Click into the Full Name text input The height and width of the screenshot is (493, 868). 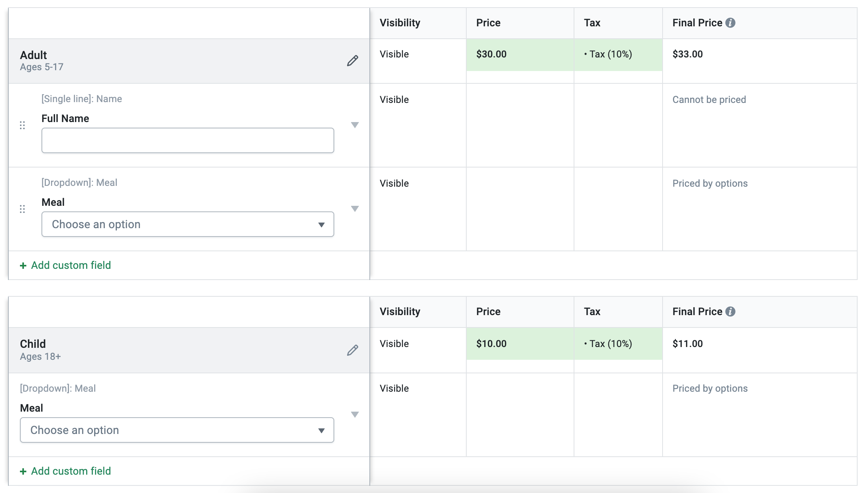click(187, 140)
